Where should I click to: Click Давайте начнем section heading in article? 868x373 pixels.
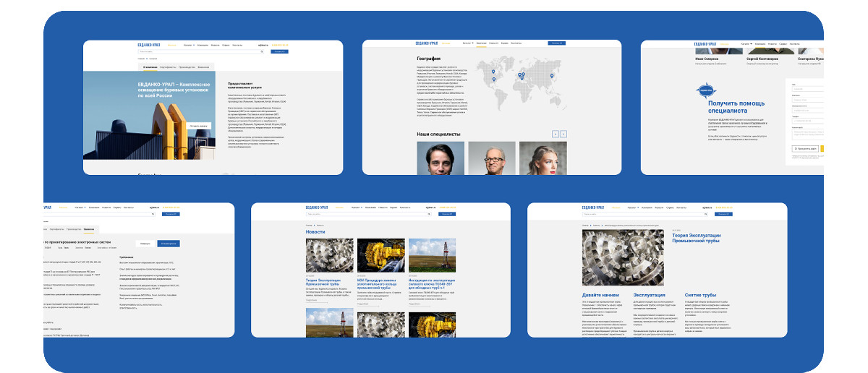(602, 295)
